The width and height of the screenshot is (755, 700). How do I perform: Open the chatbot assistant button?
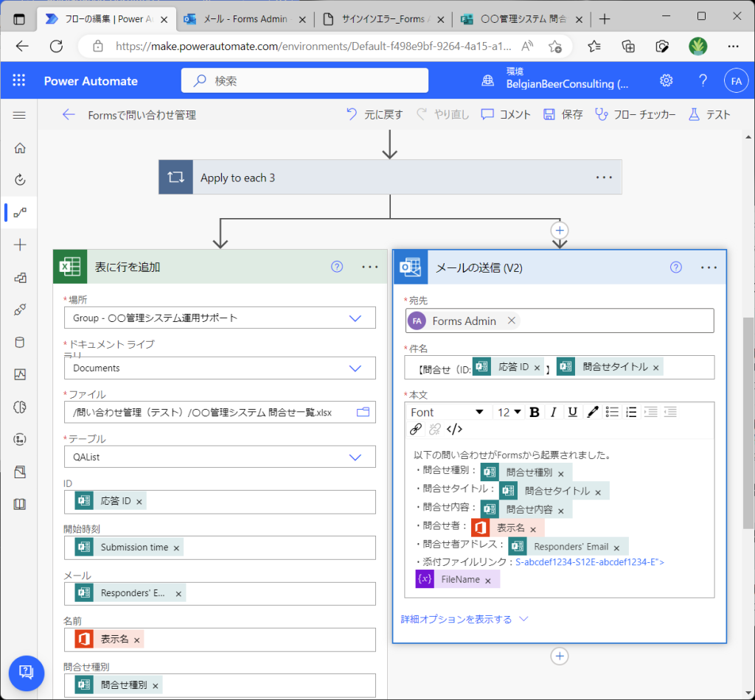pyautogui.click(x=26, y=673)
